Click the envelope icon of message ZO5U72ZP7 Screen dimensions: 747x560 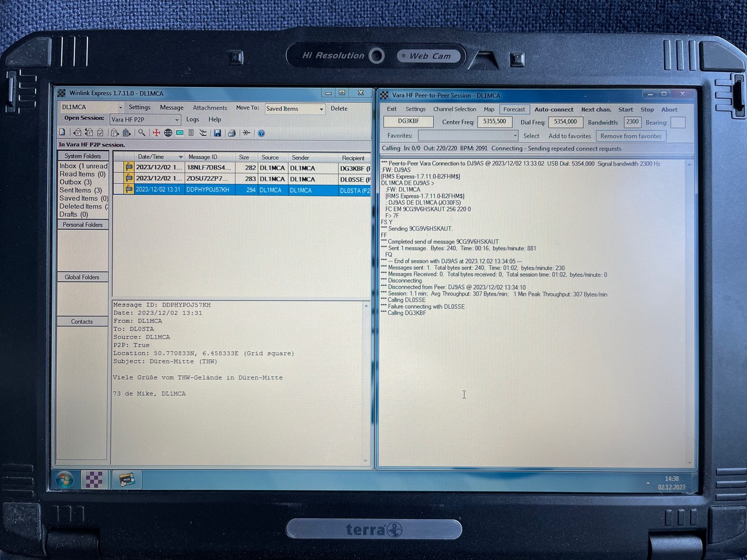tap(128, 178)
